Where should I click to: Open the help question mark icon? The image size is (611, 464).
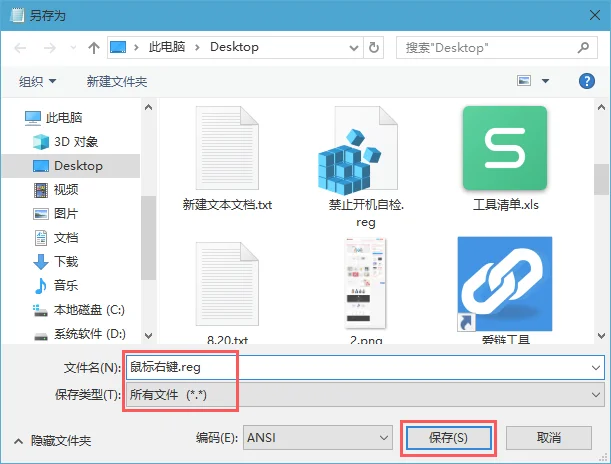587,81
